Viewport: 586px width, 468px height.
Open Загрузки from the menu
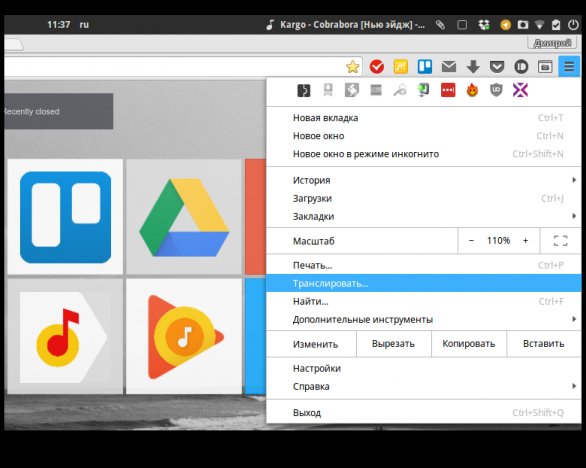[424, 198]
